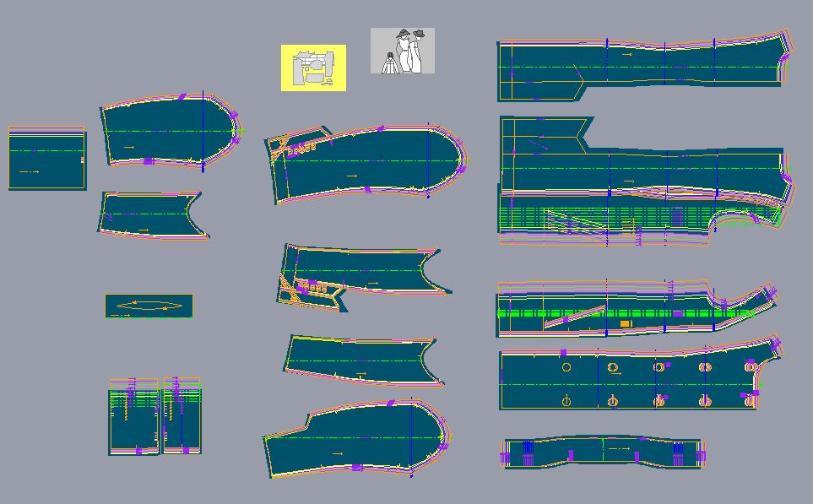Click the orange marker on the side panel
Image resolution: width=813 pixels, height=504 pixels.
pos(626,324)
